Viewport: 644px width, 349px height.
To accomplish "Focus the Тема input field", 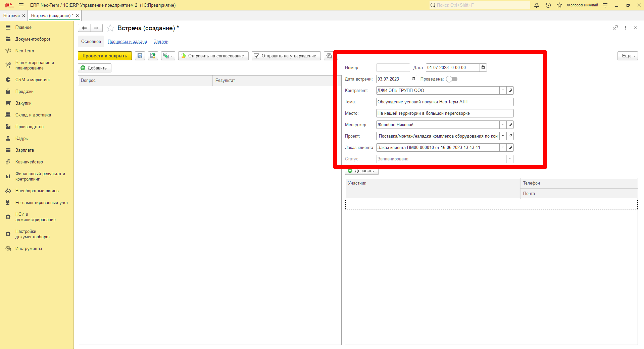I will 445,102.
